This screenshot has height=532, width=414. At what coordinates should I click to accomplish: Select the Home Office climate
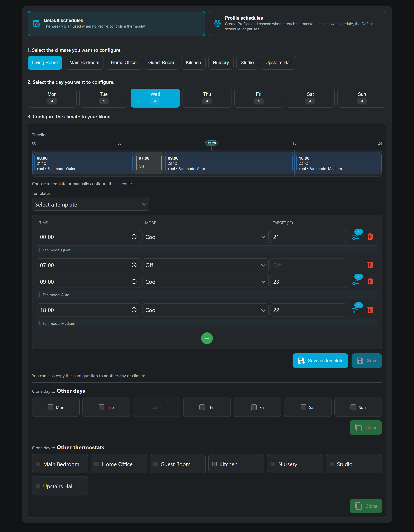pos(124,63)
